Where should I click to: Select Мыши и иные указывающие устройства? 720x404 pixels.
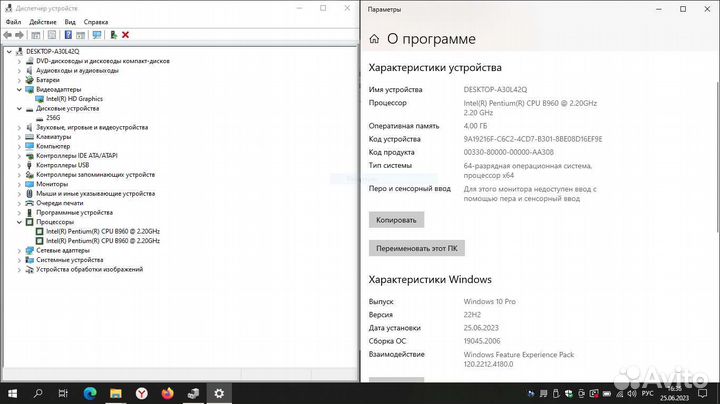click(96, 193)
